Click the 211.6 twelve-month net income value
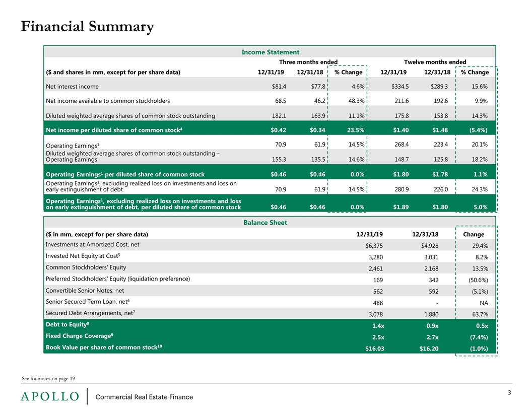The image size is (532, 411). pyautogui.click(x=402, y=101)
